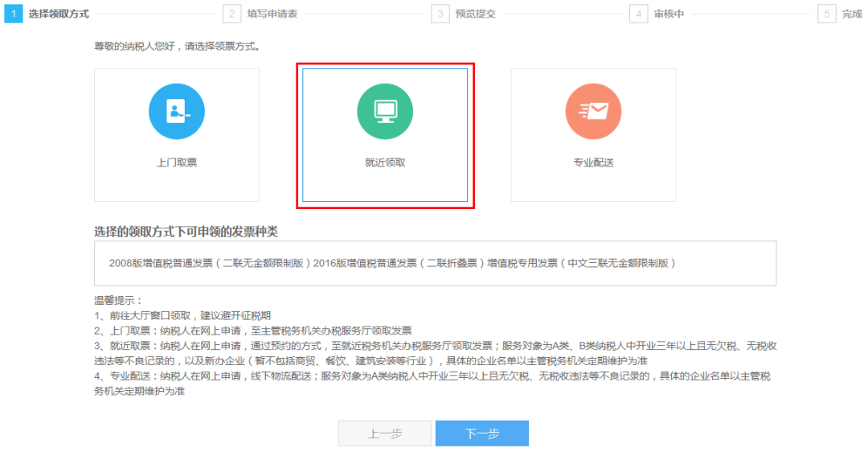Click step number 4 badge

point(638,14)
